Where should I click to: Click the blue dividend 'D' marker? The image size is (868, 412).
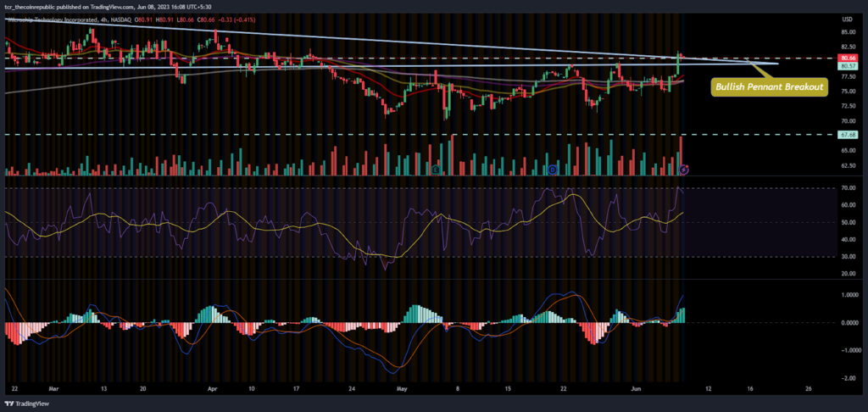(552, 170)
